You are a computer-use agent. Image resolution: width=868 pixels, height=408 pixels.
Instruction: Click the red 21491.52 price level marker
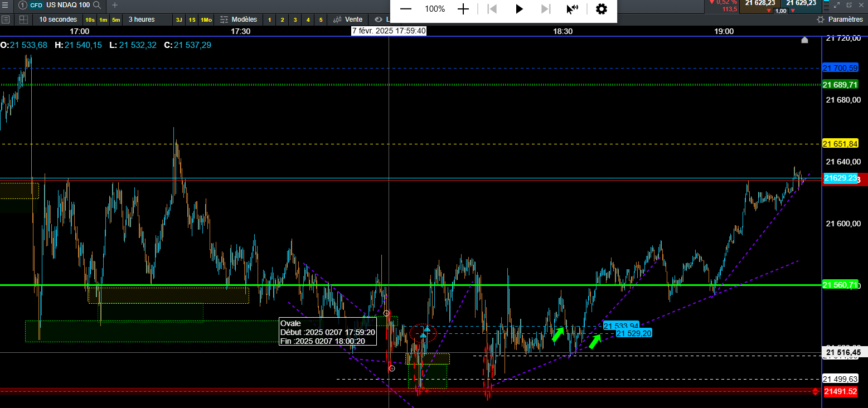click(840, 392)
